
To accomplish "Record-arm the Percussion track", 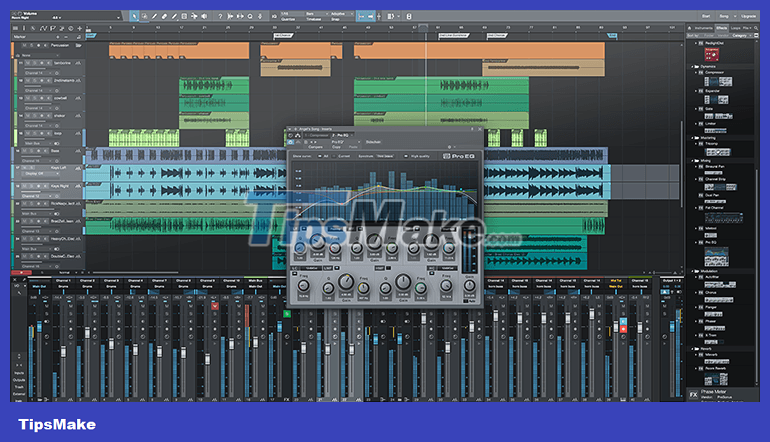I will [x=38, y=45].
